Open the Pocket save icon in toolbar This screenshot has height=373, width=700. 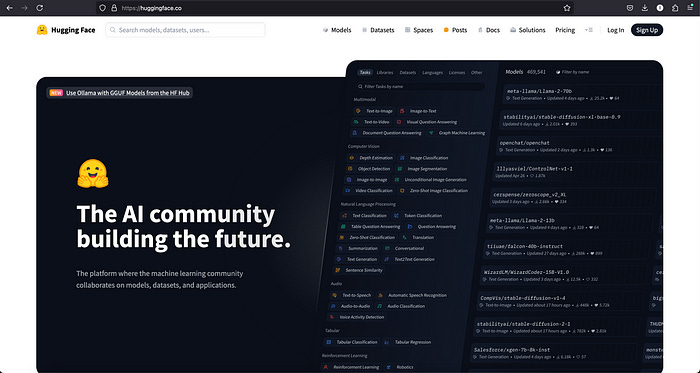[630, 8]
